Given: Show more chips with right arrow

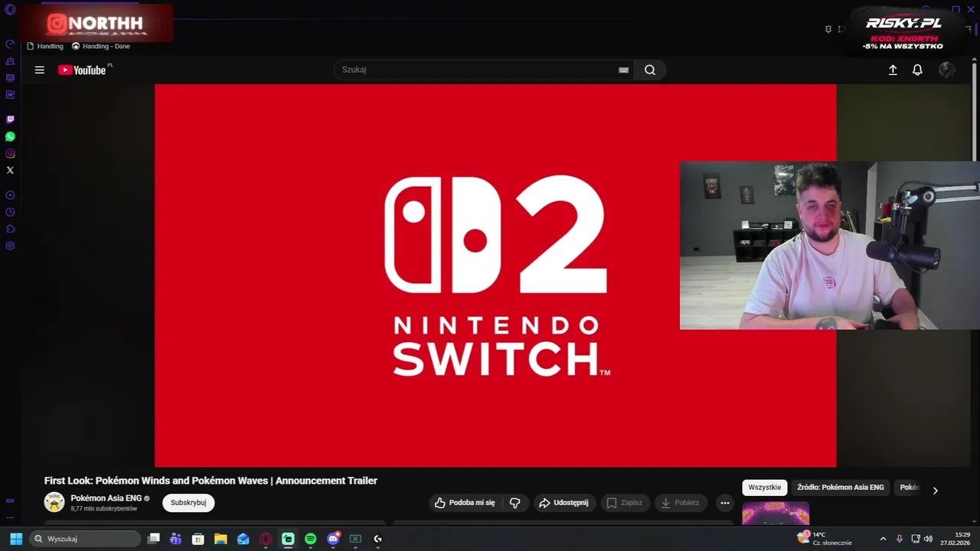Looking at the screenshot, I should [x=935, y=491].
